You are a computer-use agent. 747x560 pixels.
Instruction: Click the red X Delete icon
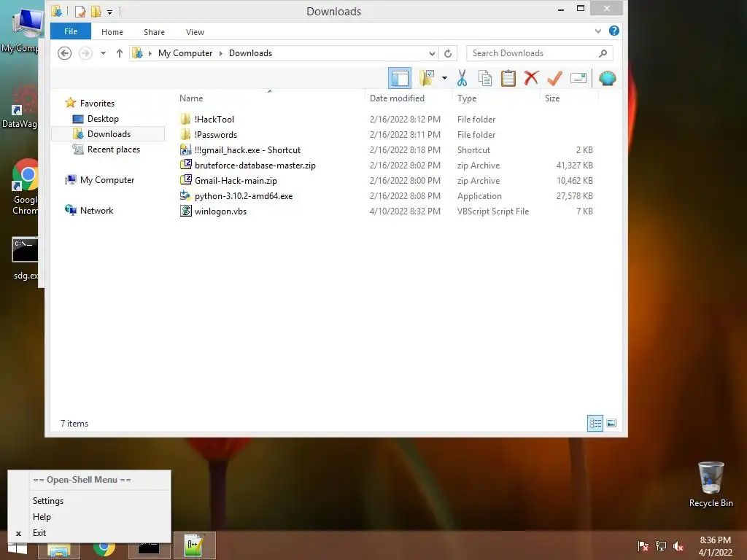pyautogui.click(x=531, y=78)
